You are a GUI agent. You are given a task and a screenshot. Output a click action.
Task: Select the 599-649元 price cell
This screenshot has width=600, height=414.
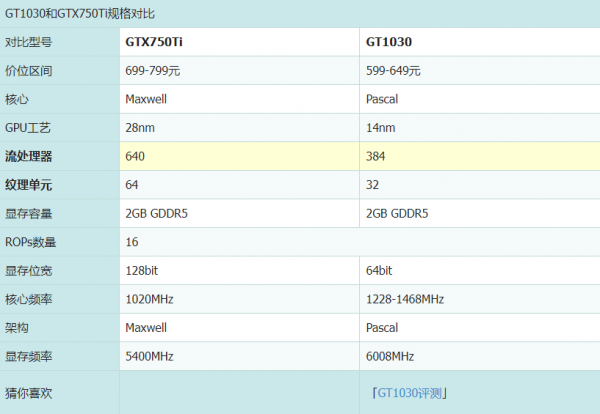[x=394, y=71]
